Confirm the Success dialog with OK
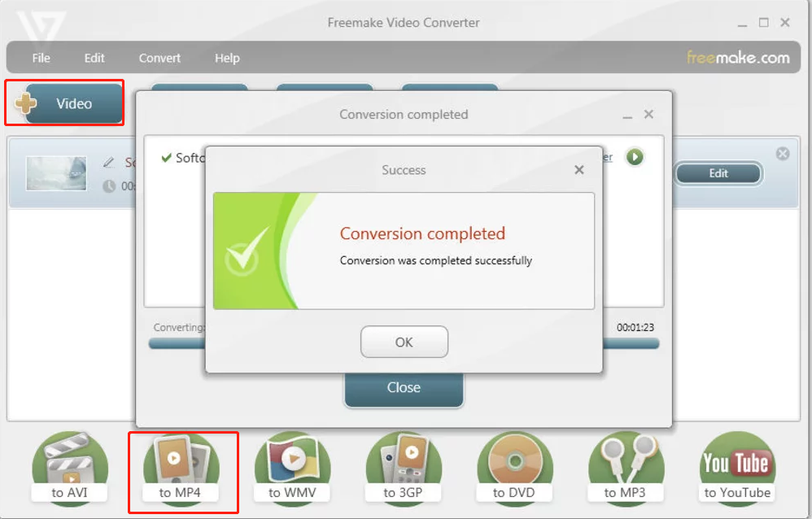812x519 pixels. (404, 342)
